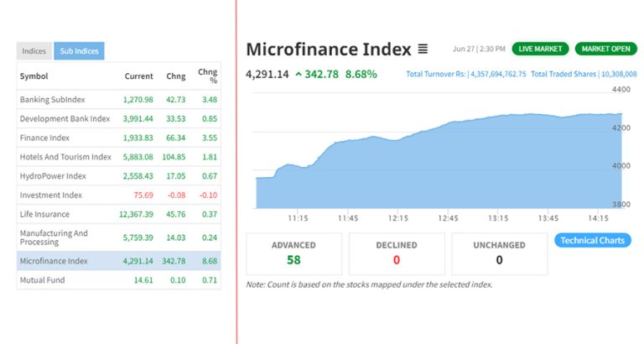Click the Chng % column header
This screenshot has width=644, height=344.
pyautogui.click(x=208, y=76)
